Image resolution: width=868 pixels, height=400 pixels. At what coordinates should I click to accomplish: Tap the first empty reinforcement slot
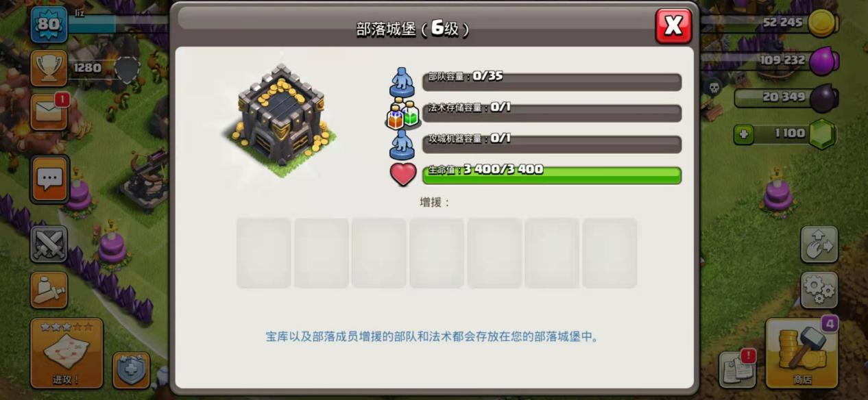[x=264, y=253]
